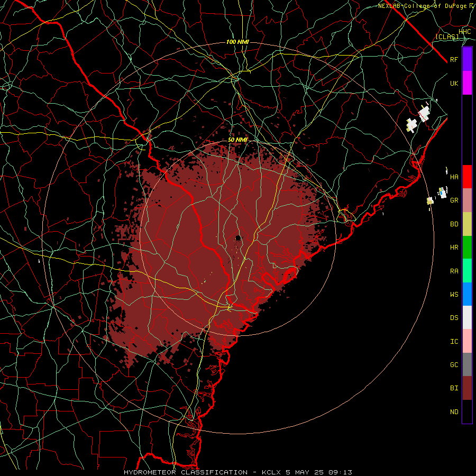Click the KCLX radar site identifier
This screenshot has height=476, width=476.
tap(271, 472)
